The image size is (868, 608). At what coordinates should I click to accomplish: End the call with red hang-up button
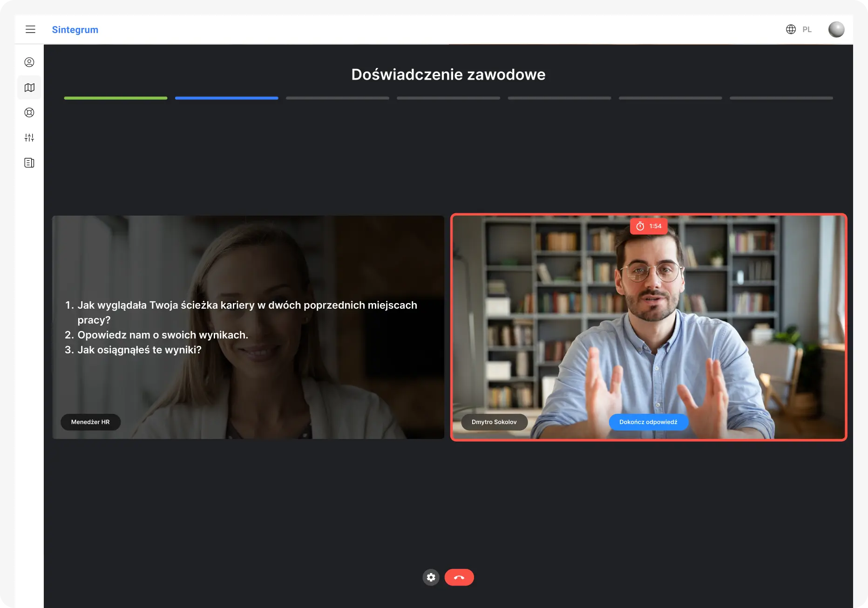click(x=459, y=577)
